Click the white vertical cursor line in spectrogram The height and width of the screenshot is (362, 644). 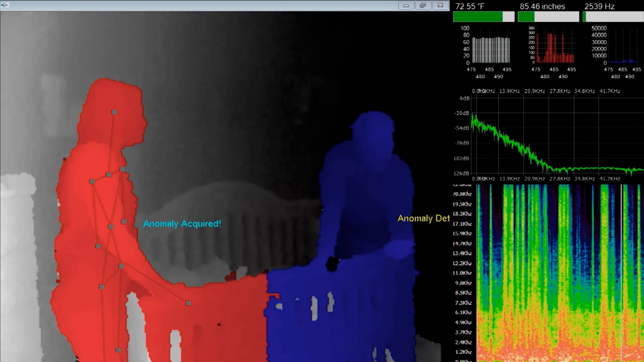pyautogui.click(x=621, y=273)
